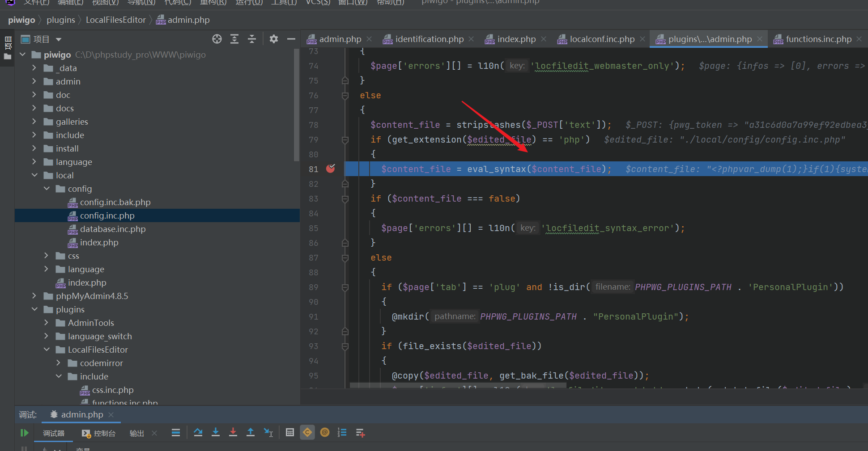Viewport: 868px width, 451px height.
Task: Click the Run to Cursor icon
Action: pos(268,432)
